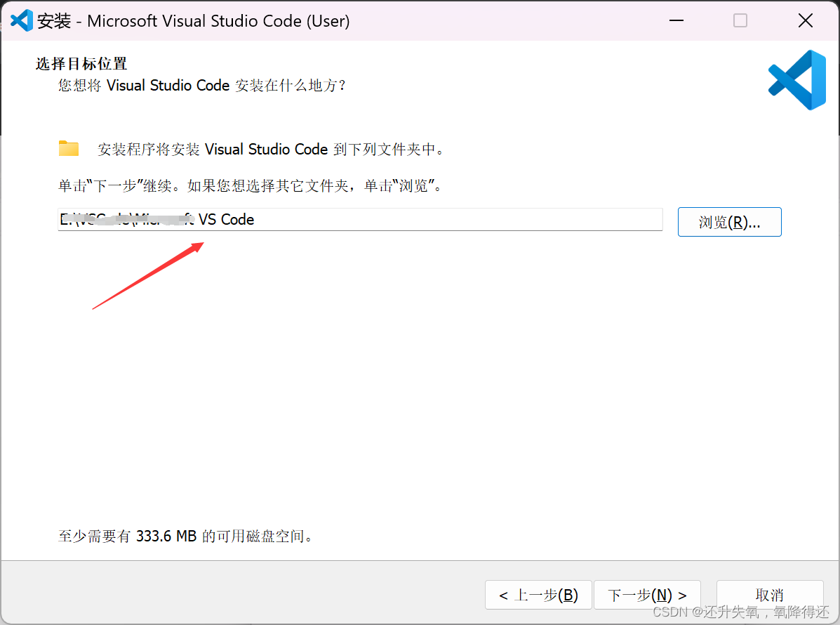Close the installer window

point(805,21)
